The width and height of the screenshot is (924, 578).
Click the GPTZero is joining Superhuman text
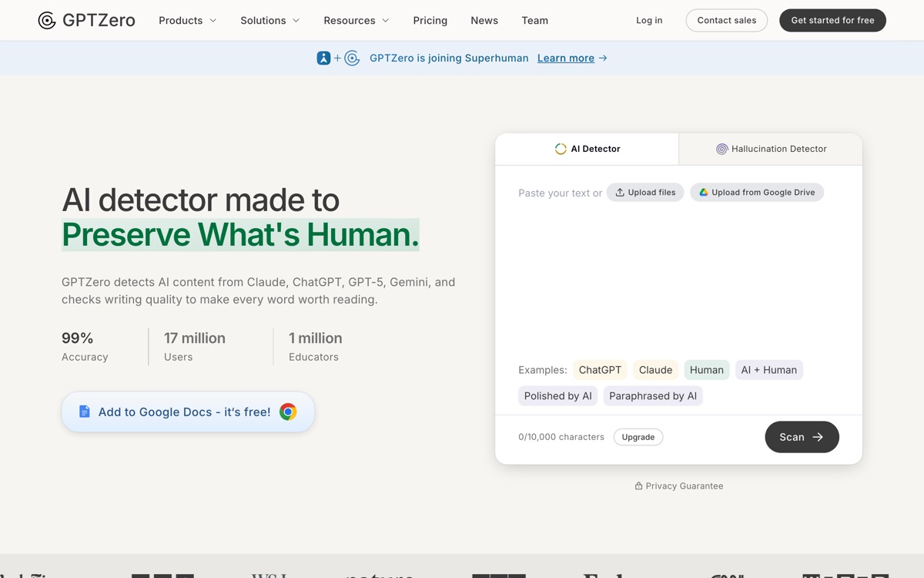click(x=449, y=58)
